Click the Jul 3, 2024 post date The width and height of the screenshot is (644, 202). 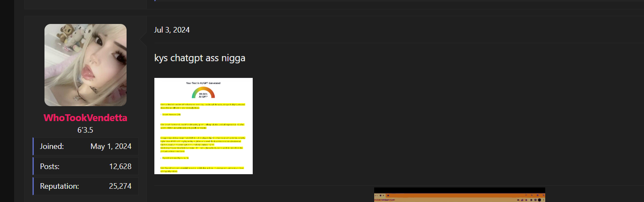pyautogui.click(x=172, y=30)
